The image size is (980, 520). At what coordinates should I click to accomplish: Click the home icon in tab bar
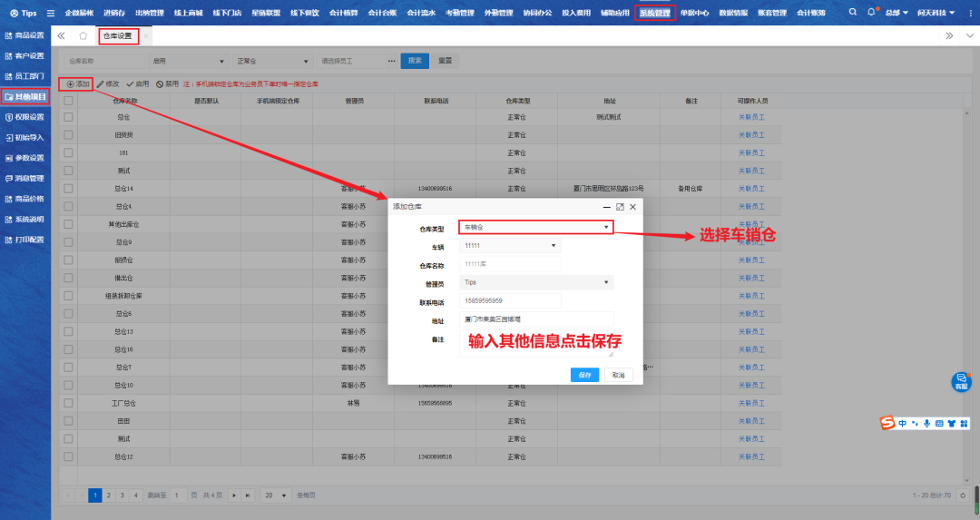83,35
